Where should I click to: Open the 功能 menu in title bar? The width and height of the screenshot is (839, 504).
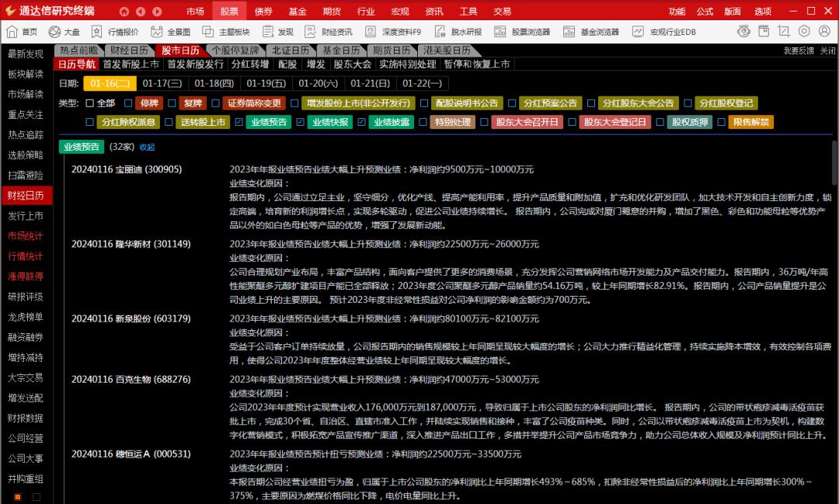point(677,11)
